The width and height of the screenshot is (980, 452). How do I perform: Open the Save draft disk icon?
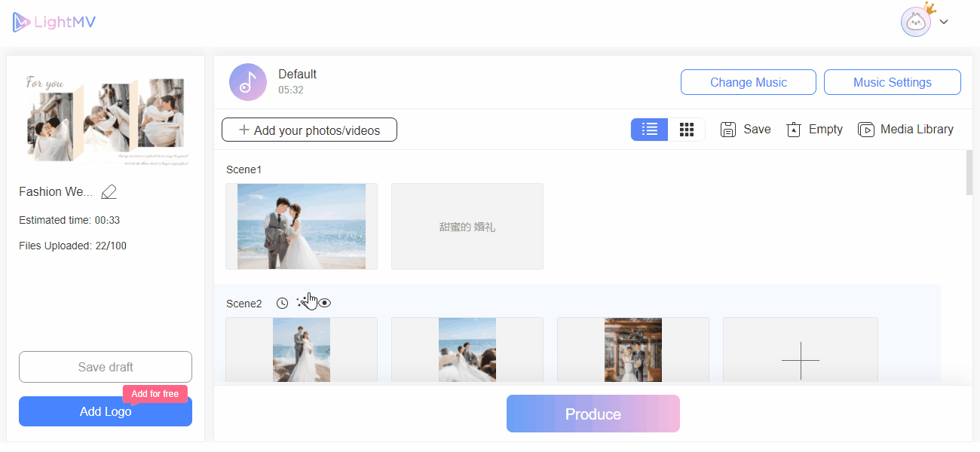[727, 129]
